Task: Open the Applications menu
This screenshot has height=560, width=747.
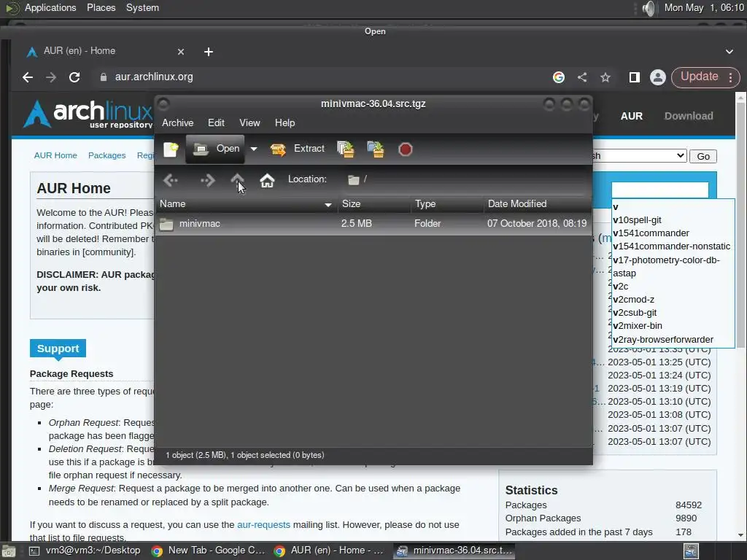Action: (50, 7)
